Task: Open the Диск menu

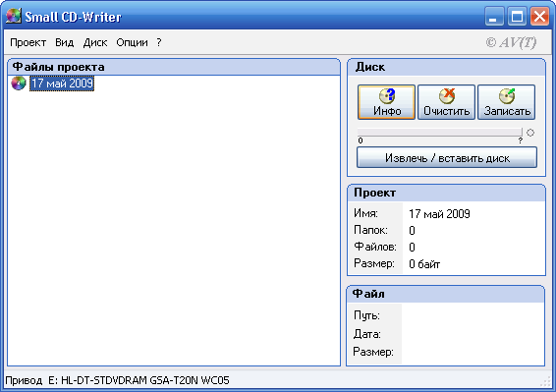Action: click(x=95, y=42)
